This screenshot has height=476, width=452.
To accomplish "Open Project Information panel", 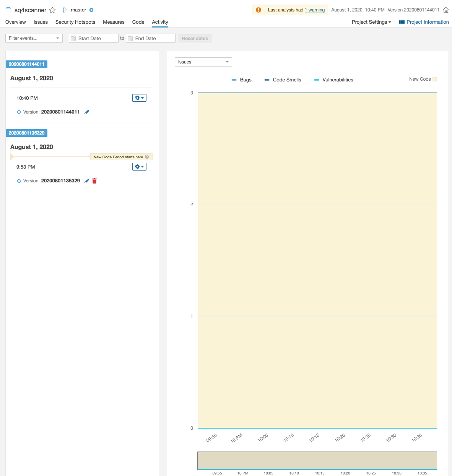I will (424, 22).
